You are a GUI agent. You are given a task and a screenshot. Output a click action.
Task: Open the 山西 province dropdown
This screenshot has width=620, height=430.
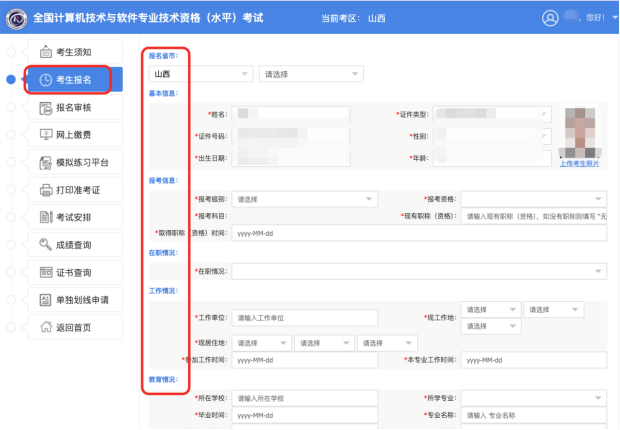point(201,74)
